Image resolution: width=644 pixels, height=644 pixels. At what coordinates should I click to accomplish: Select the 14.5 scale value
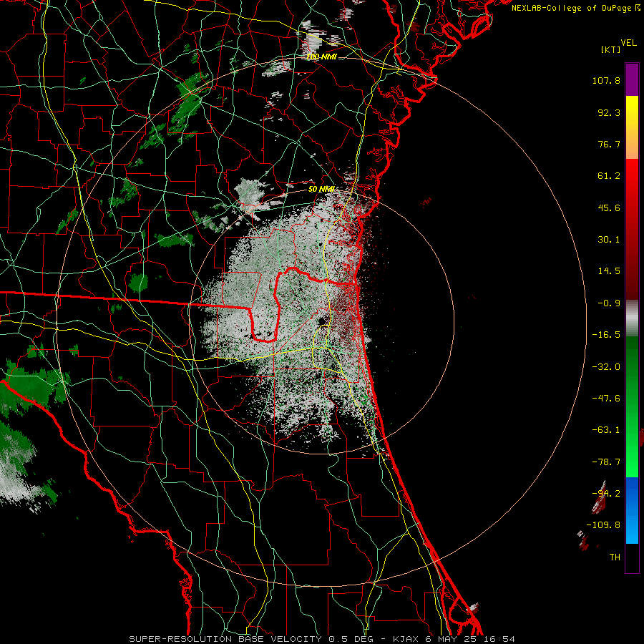point(609,271)
